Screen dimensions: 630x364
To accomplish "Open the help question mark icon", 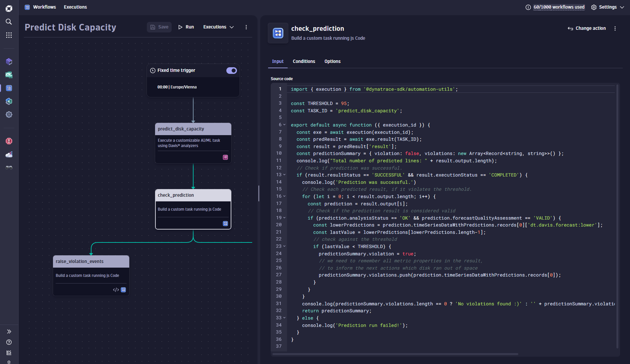I will coord(9,342).
